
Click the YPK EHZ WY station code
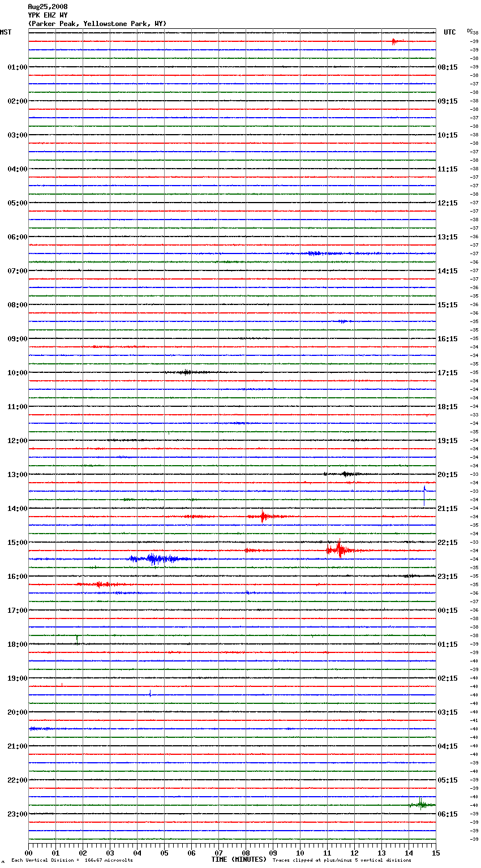(x=48, y=15)
